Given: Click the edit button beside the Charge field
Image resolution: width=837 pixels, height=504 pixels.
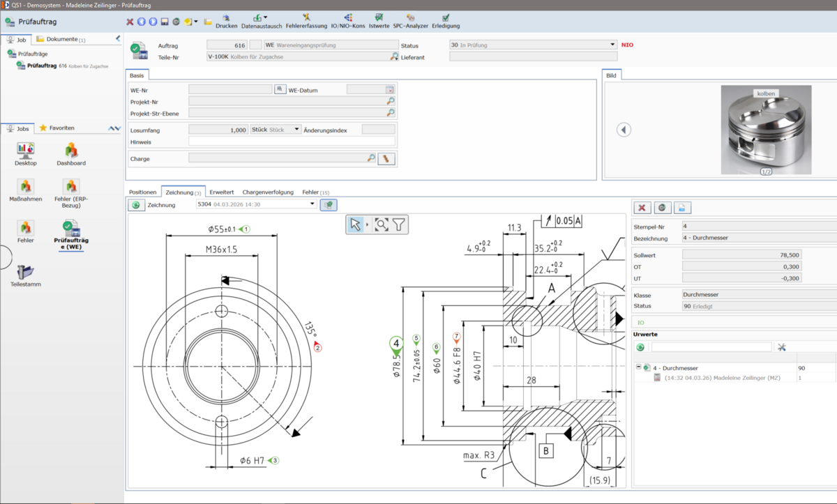Looking at the screenshot, I should [386, 159].
